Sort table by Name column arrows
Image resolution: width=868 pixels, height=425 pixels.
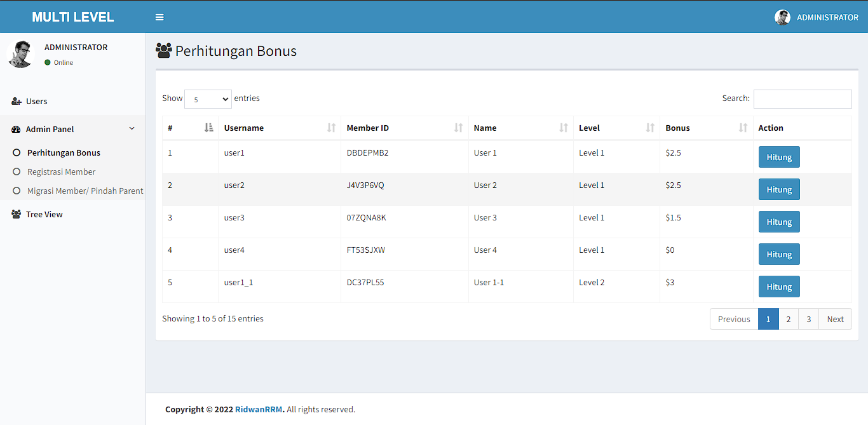pos(563,128)
